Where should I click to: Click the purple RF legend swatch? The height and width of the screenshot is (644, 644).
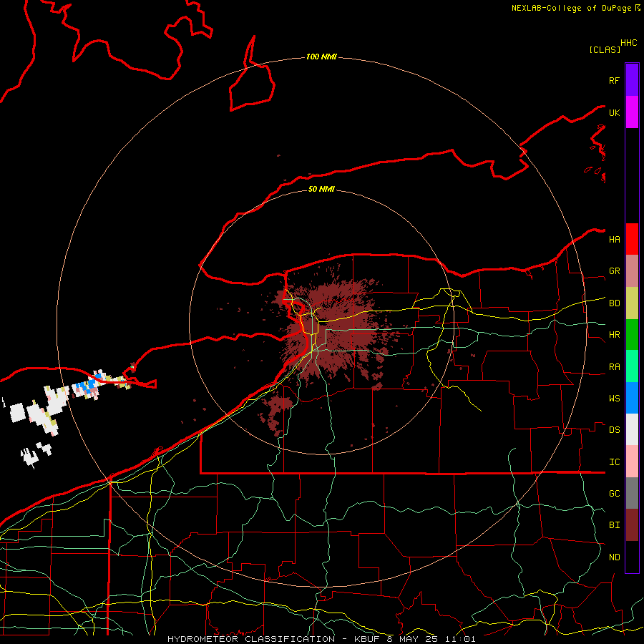point(632,80)
